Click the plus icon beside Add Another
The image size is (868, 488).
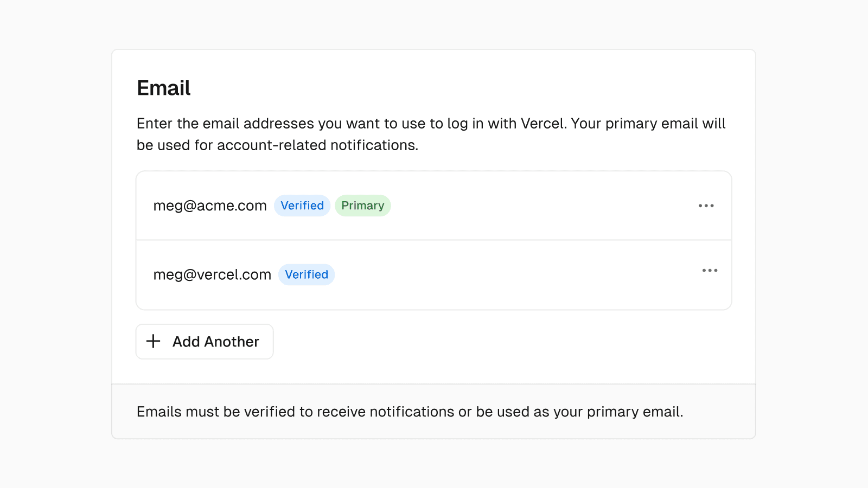[154, 341]
